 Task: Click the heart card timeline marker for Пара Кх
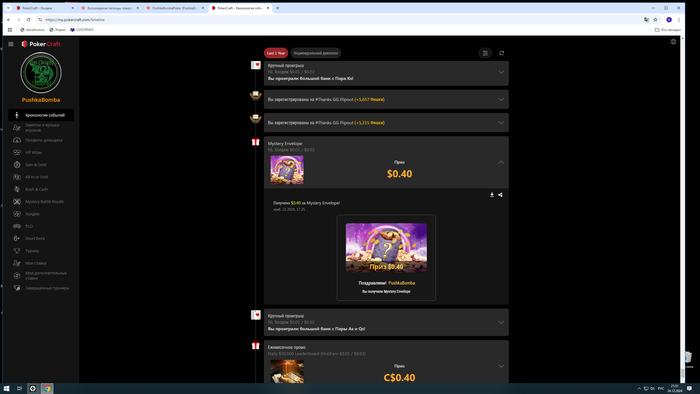255,65
